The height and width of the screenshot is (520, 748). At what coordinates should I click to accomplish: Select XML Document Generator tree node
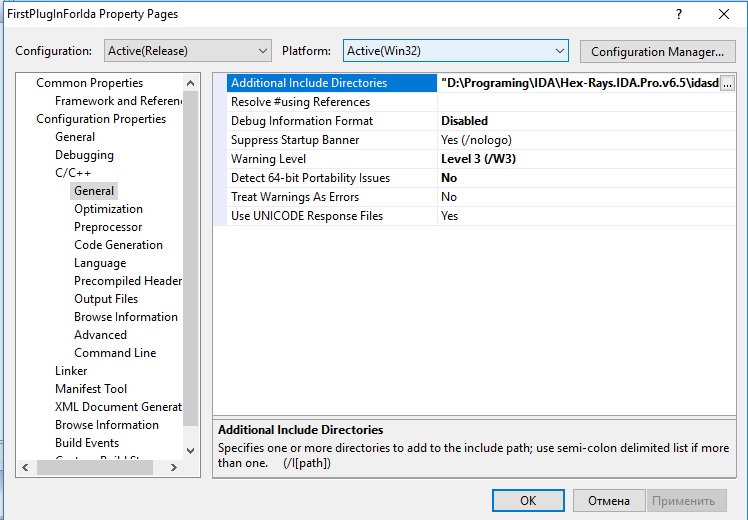click(118, 407)
